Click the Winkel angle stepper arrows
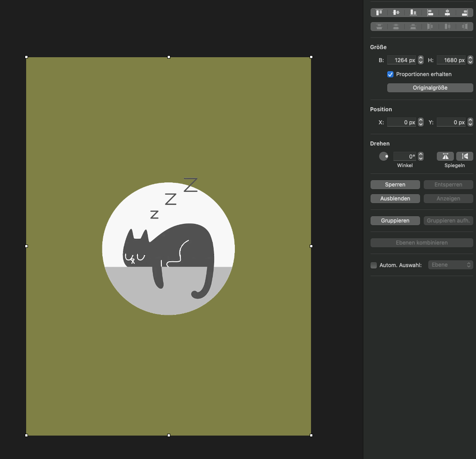 (421, 156)
